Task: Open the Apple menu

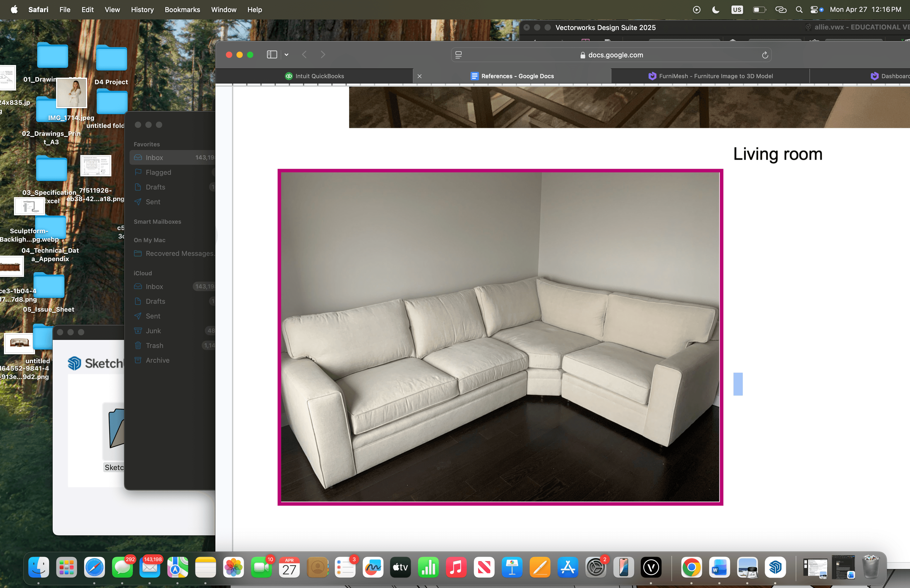Action: click(x=14, y=9)
